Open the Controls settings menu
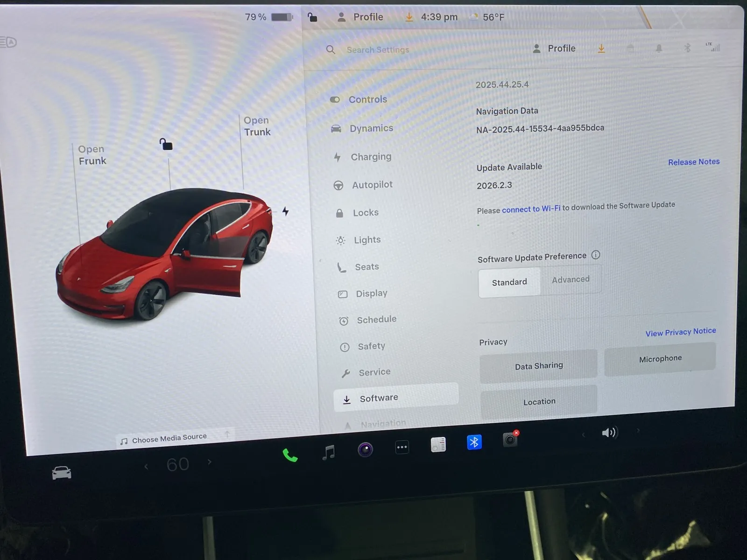Viewport: 747px width, 560px height. coord(367,99)
